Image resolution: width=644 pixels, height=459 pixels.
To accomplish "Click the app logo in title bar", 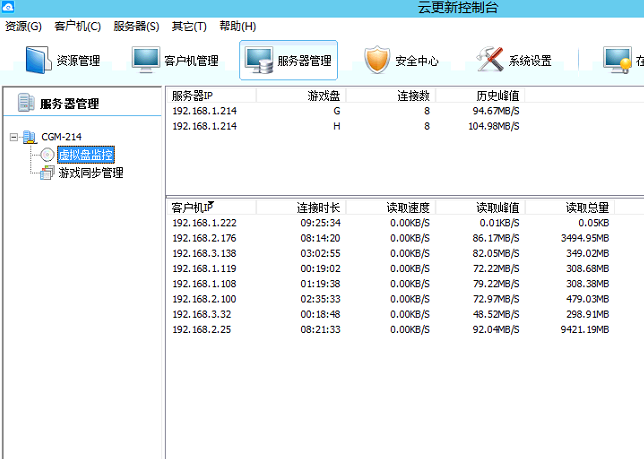I will pyautogui.click(x=8, y=7).
